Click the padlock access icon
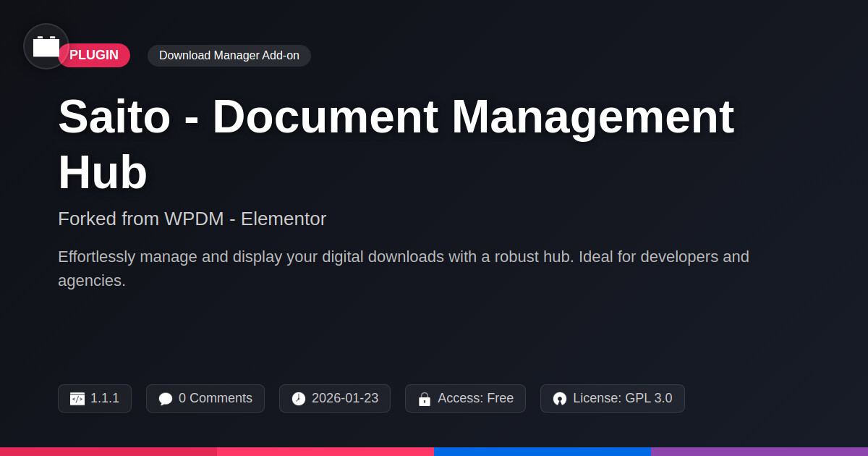Screen dimensions: 868x456 click(425, 399)
